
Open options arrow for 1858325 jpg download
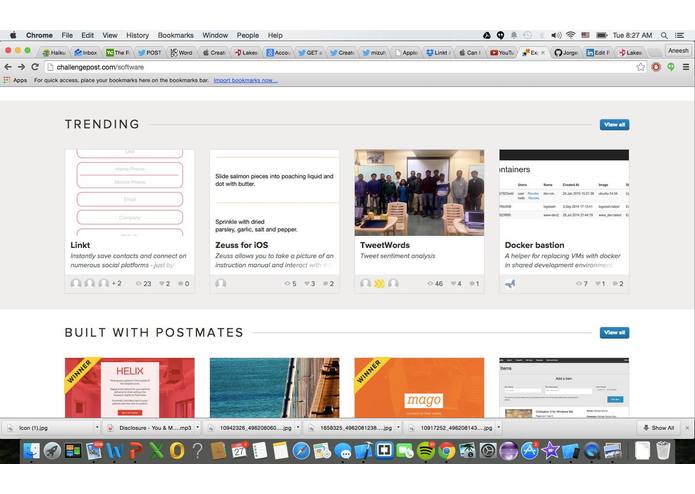point(398,428)
